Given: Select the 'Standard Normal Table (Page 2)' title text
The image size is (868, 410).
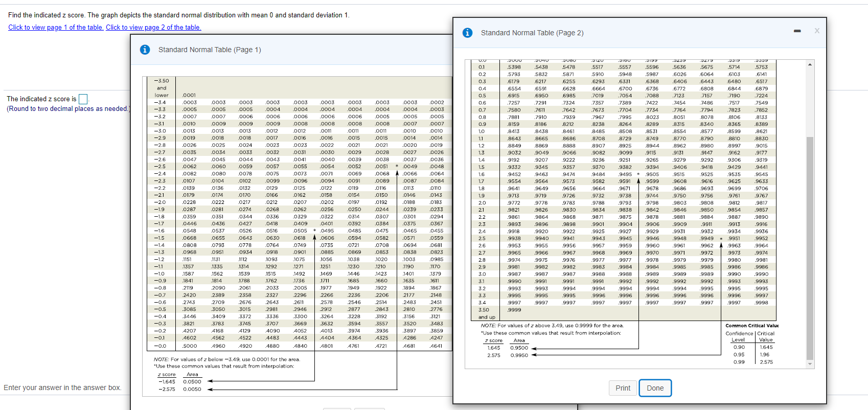Looking at the screenshot, I should pyautogui.click(x=532, y=33).
